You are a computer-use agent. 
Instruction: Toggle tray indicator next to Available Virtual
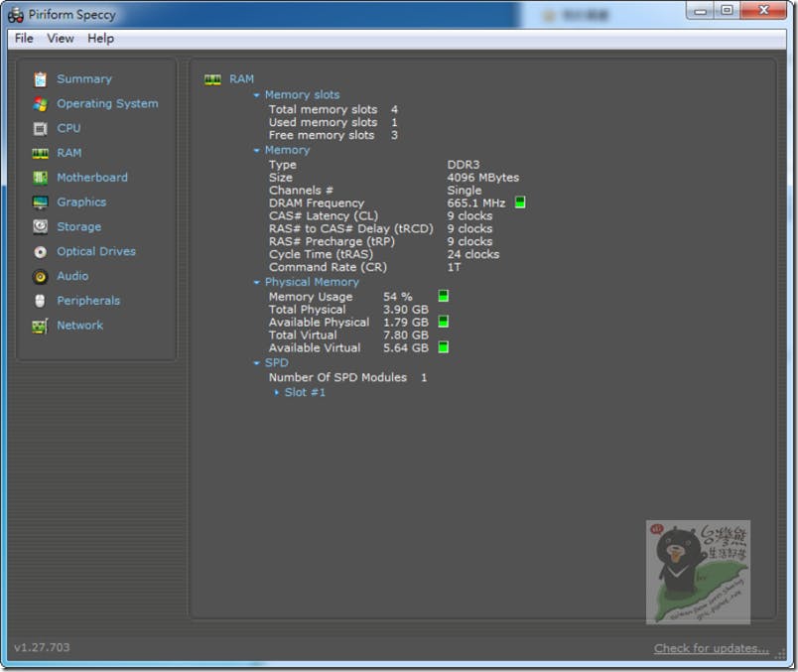point(444,347)
